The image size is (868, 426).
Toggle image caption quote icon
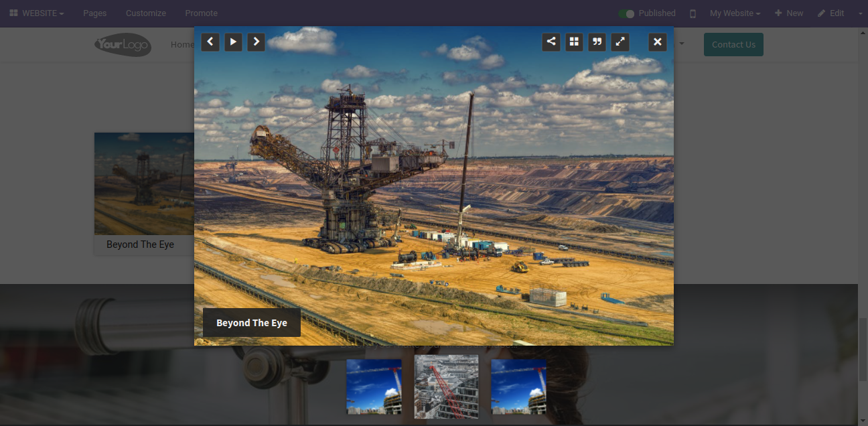coord(597,42)
